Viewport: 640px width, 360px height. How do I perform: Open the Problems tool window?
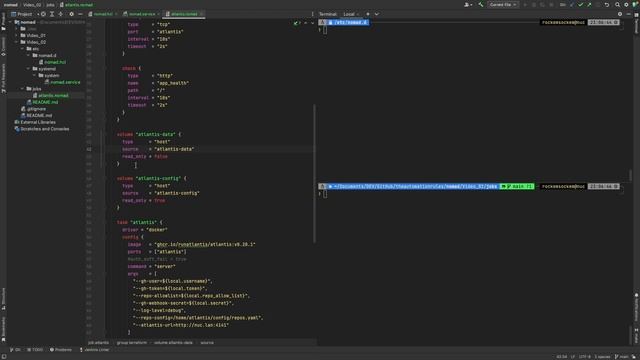pyautogui.click(x=61, y=350)
